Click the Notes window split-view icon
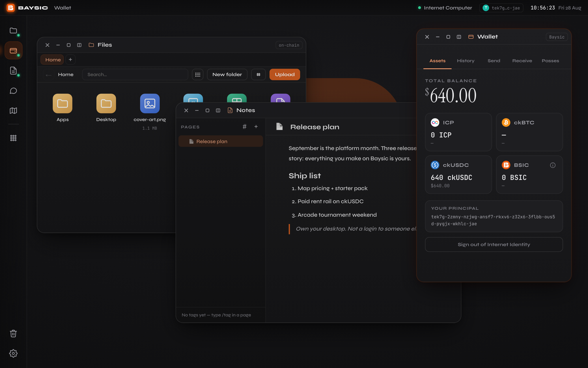Screen dimensions: 588x368 (218, 110)
